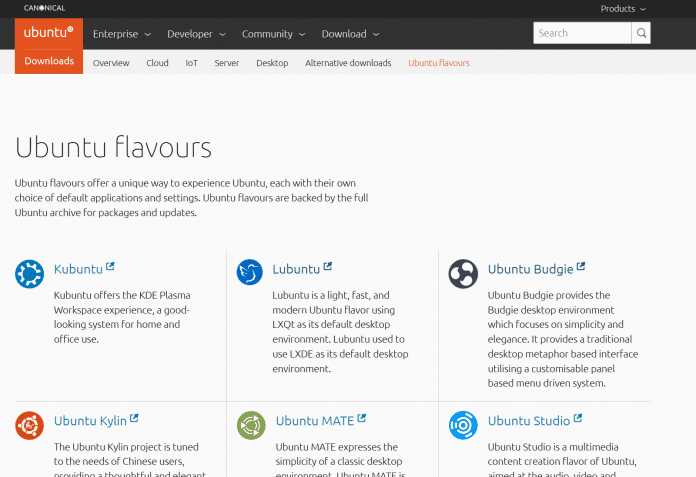Expand the Products menu in top bar

pyautogui.click(x=623, y=9)
